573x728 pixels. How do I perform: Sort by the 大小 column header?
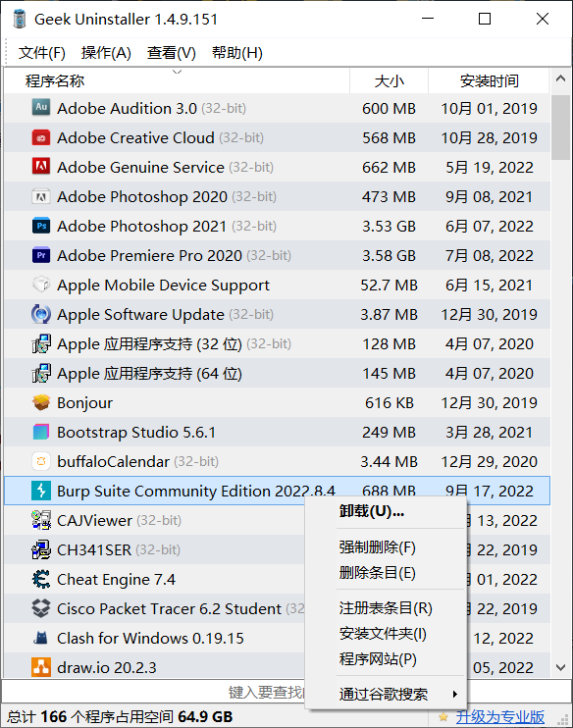point(390,80)
